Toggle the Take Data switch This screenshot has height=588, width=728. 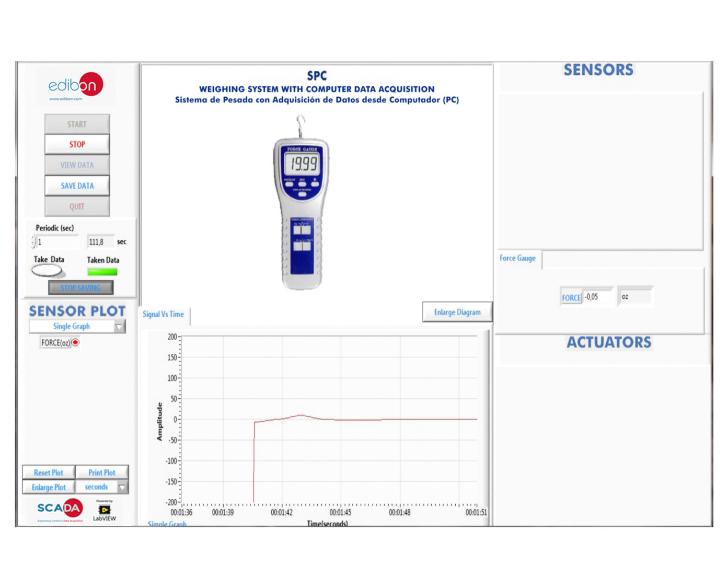tap(47, 271)
